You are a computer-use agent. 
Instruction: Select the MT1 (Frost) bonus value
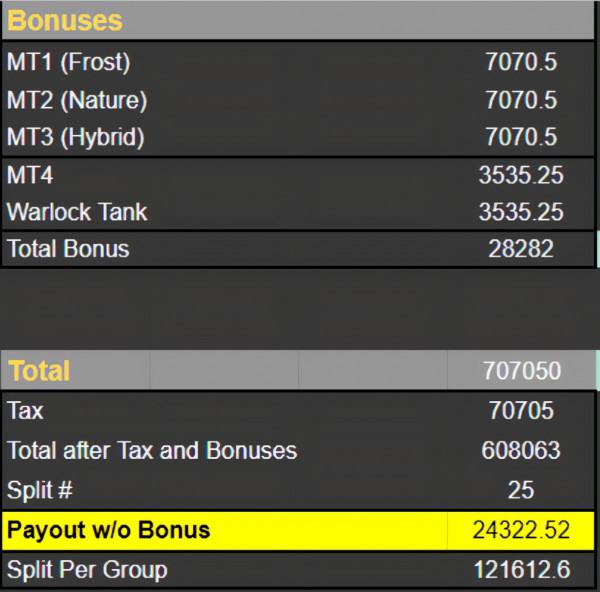click(x=520, y=62)
